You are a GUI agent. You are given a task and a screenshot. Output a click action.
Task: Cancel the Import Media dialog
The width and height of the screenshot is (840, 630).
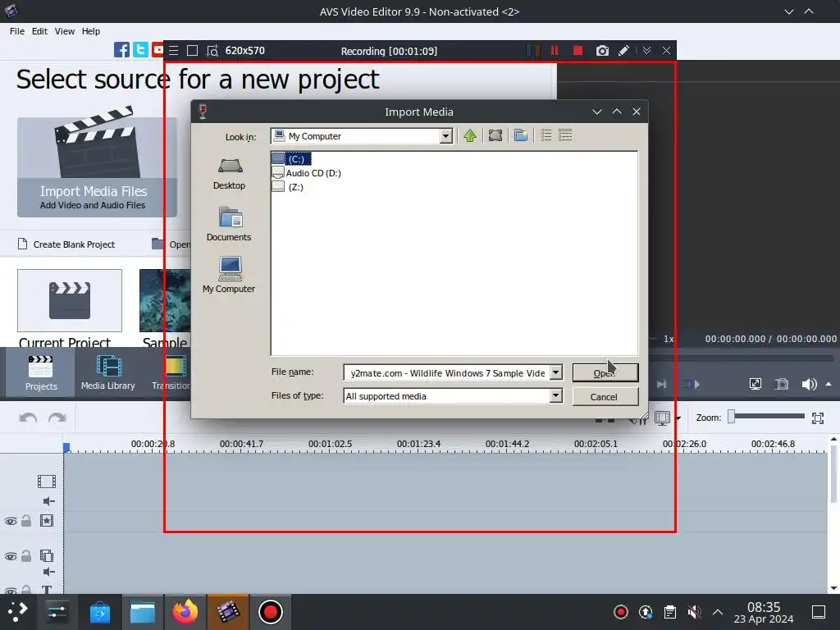605,397
